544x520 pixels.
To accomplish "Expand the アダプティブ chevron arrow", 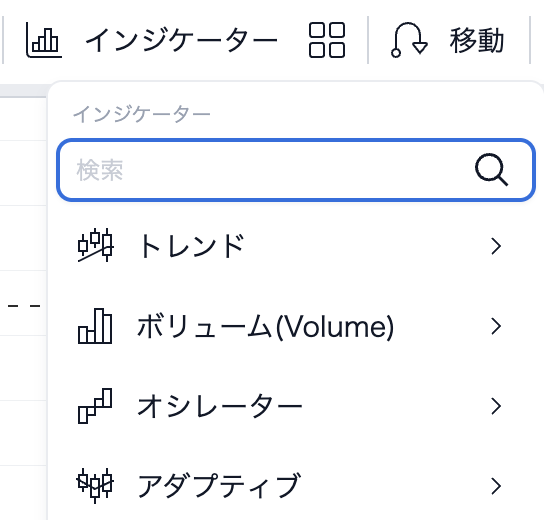I will [496, 486].
